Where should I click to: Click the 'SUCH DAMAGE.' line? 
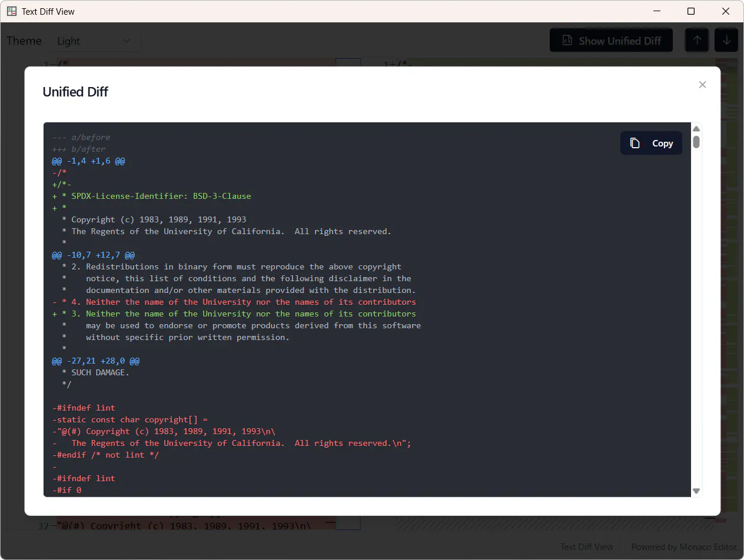click(x=95, y=372)
